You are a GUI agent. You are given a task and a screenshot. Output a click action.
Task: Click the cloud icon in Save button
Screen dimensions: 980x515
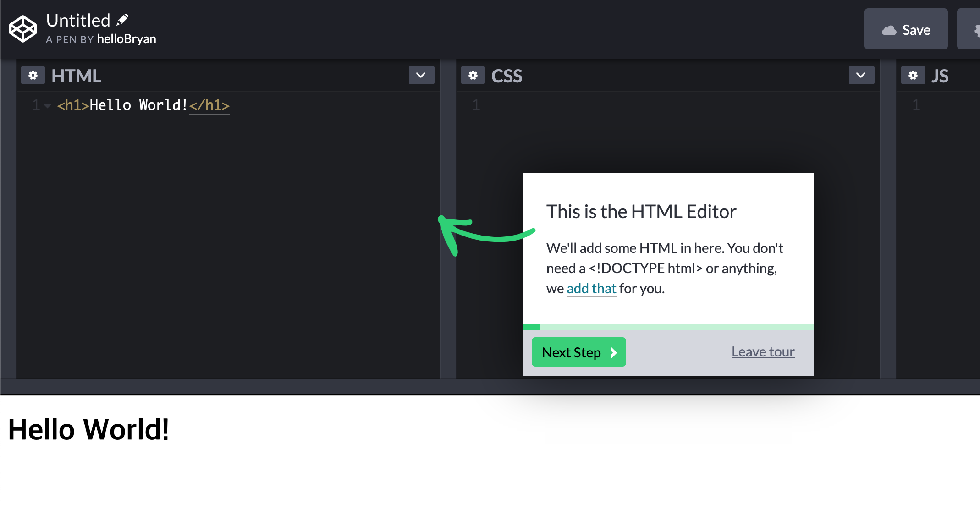click(x=889, y=30)
